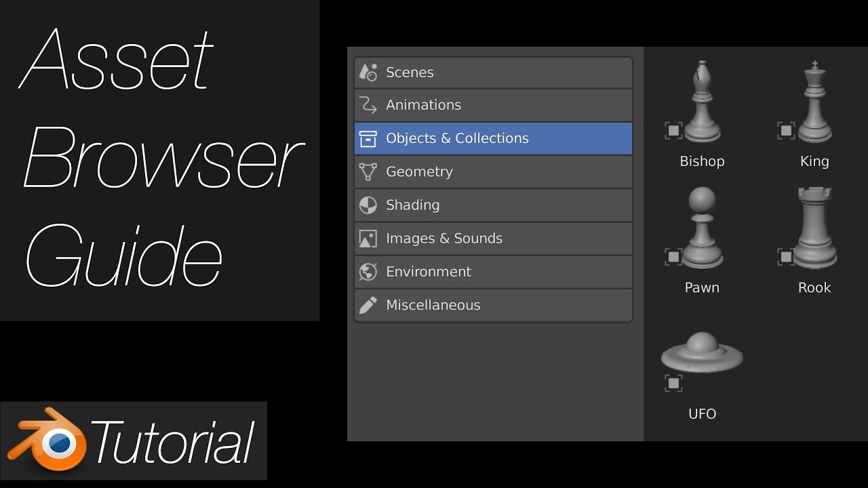Click the Shading sphere icon
Viewport: 868px width, 488px height.
[368, 205]
